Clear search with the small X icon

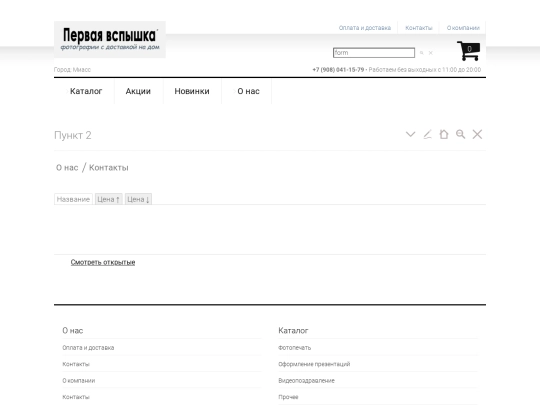(430, 53)
